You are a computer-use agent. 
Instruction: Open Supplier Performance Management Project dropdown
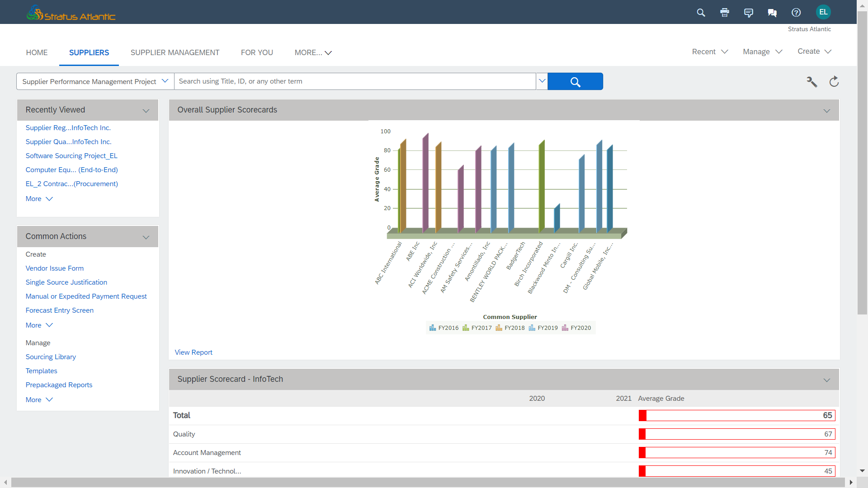tap(95, 81)
